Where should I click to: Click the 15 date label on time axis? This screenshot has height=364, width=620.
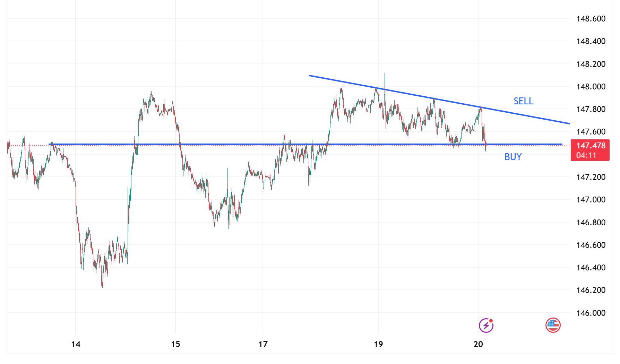(x=175, y=344)
